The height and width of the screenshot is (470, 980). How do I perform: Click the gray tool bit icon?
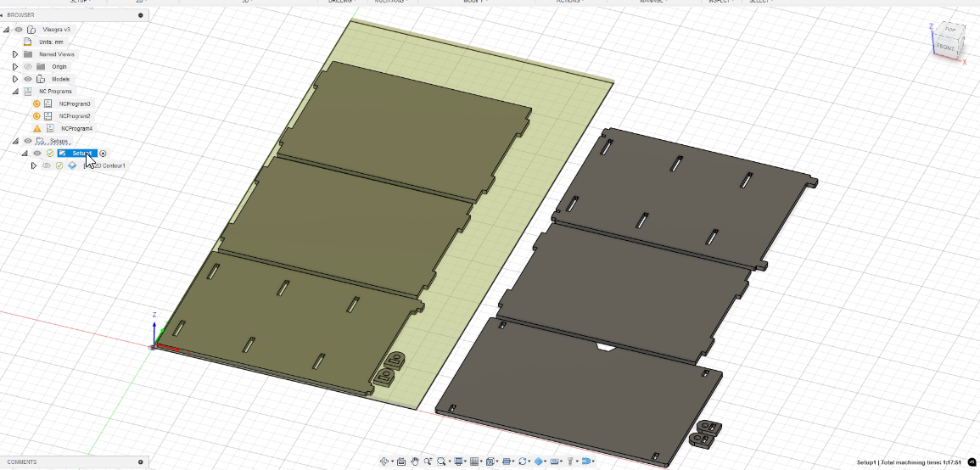[x=570, y=462]
